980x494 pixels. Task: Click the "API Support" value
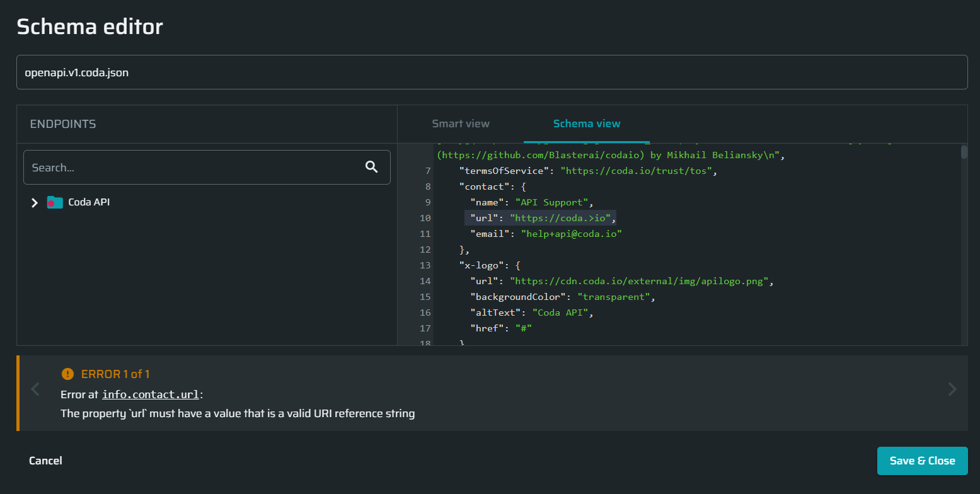[551, 202]
